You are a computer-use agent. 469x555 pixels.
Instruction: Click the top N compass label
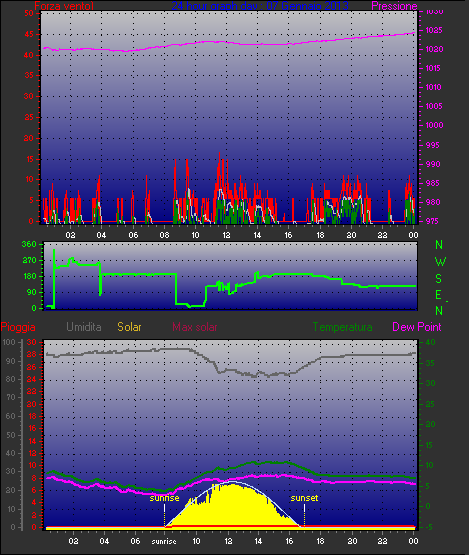(x=439, y=245)
